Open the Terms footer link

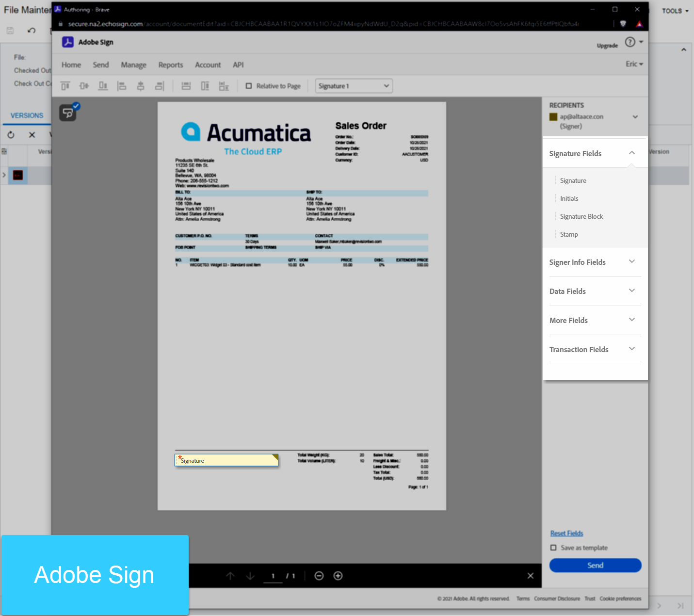coord(523,599)
